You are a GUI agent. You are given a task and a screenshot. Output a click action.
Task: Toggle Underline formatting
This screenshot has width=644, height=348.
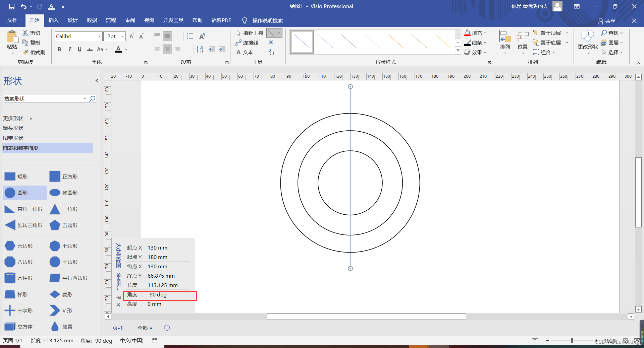click(79, 50)
